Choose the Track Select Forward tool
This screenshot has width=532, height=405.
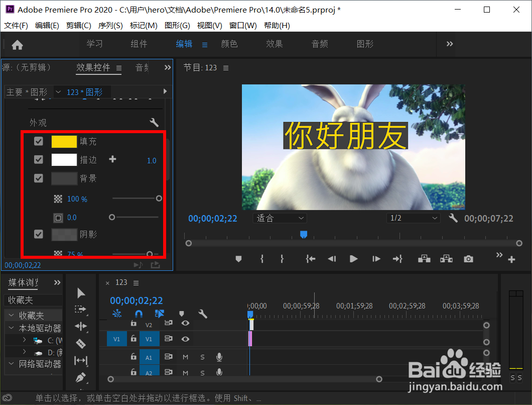pos(81,309)
